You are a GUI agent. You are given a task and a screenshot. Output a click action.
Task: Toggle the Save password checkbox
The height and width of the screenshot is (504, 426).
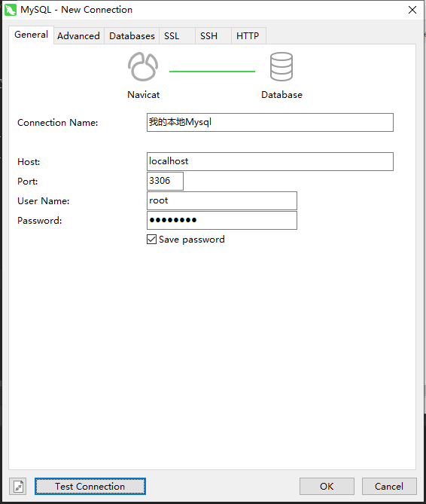151,239
